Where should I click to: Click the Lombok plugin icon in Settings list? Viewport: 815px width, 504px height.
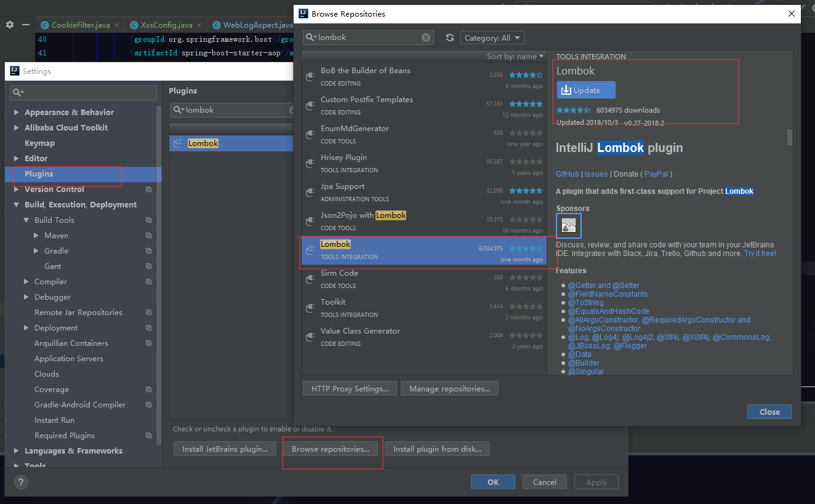click(179, 143)
